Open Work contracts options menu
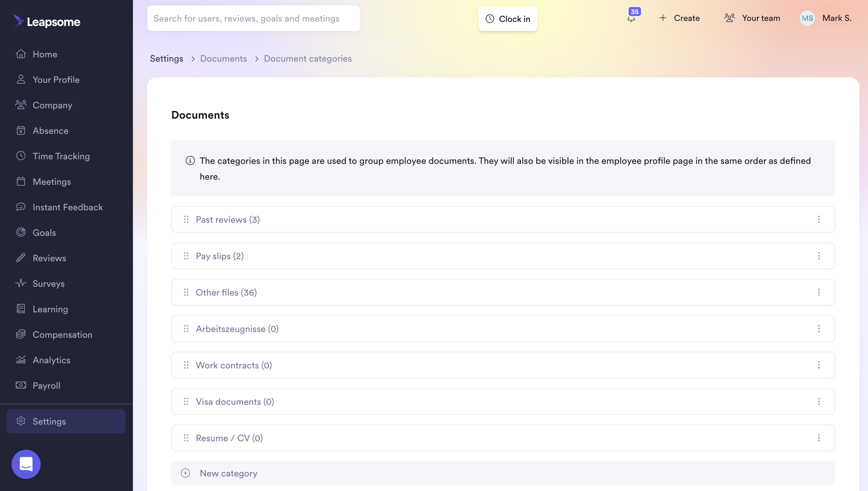This screenshot has height=491, width=868. (x=819, y=365)
